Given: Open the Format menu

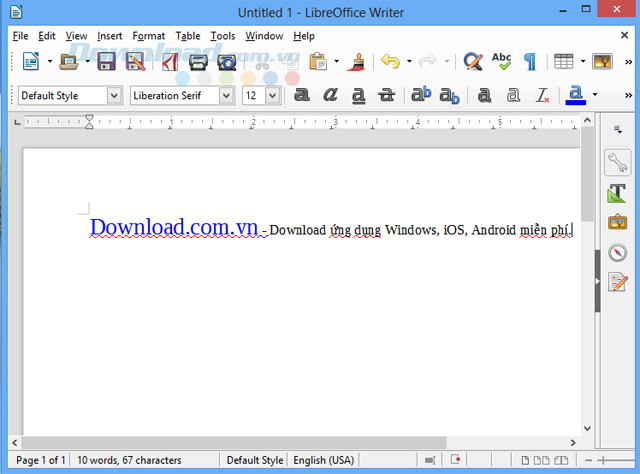Looking at the screenshot, I should (149, 36).
